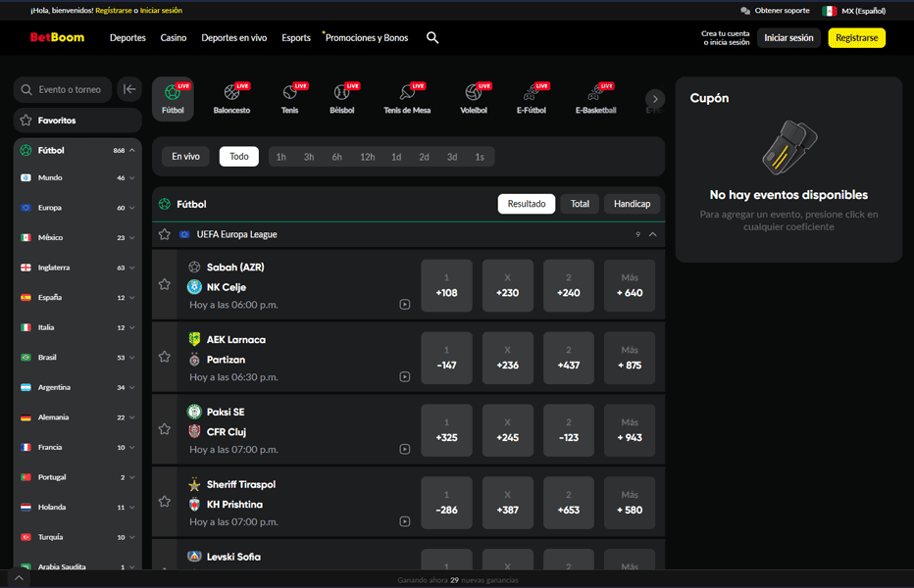This screenshot has width=914, height=588.
Task: Filter events to the 1h time range
Action: [280, 157]
